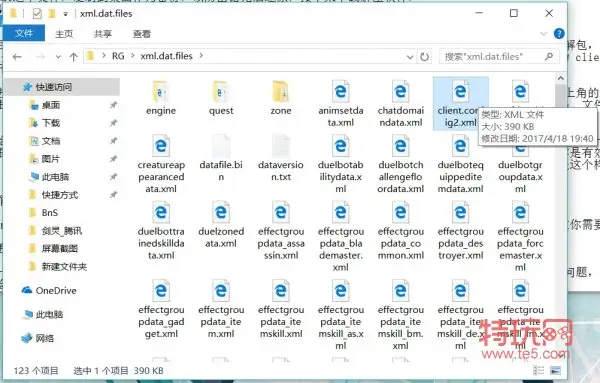This screenshot has width=600, height=383.
Task: Select effectgroupdata_itemskill_bm.xml file
Action: click(x=401, y=315)
